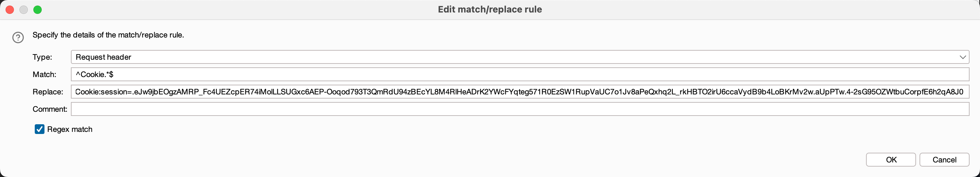The height and width of the screenshot is (177, 980).
Task: Untick the Regex match checkbox
Action: [x=40, y=129]
